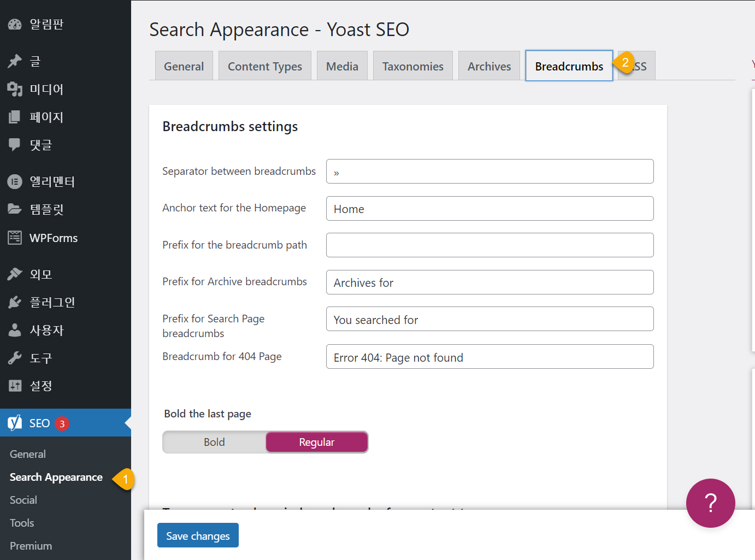The image size is (755, 560).
Task: Focus the Archives for prefix field
Action: [x=490, y=282]
